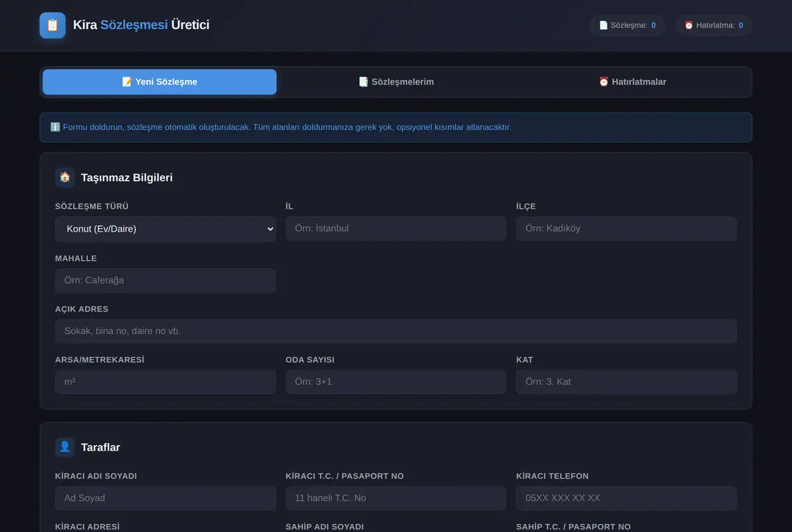The width and height of the screenshot is (792, 532).
Task: Go to the Hatırlatmalar tab
Action: pyautogui.click(x=632, y=82)
